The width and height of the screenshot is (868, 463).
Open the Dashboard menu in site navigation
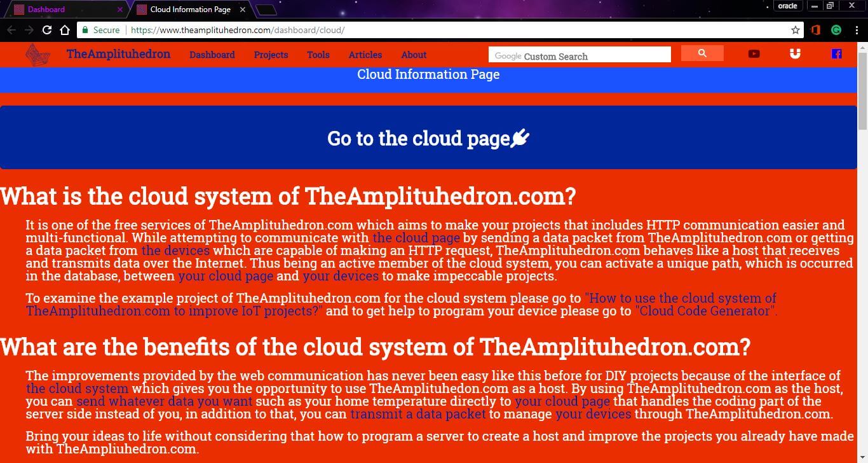pyautogui.click(x=212, y=55)
